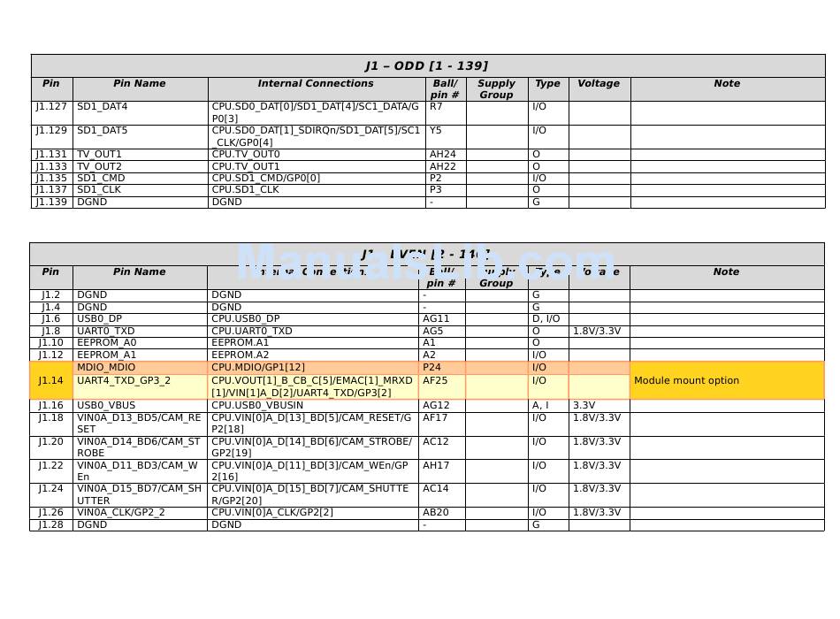This screenshot has width=840, height=619.
Task: Click pin cell "J1.129"
Action: (x=51, y=131)
